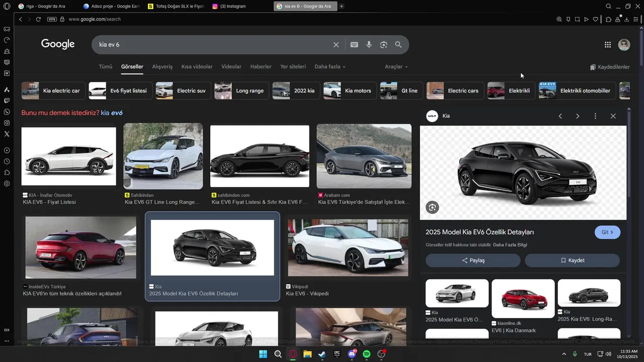
Task: Show hidden system tray icons chevron
Action: point(564,354)
